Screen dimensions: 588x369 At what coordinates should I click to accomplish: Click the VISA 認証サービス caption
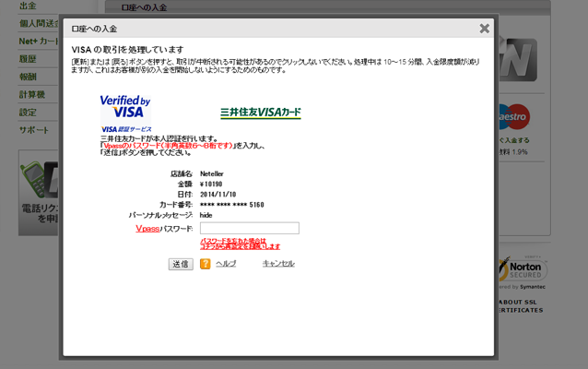tap(126, 129)
